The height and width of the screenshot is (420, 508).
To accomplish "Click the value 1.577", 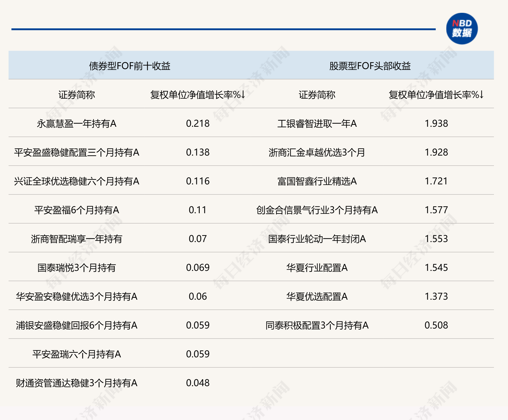I will 436,210.
